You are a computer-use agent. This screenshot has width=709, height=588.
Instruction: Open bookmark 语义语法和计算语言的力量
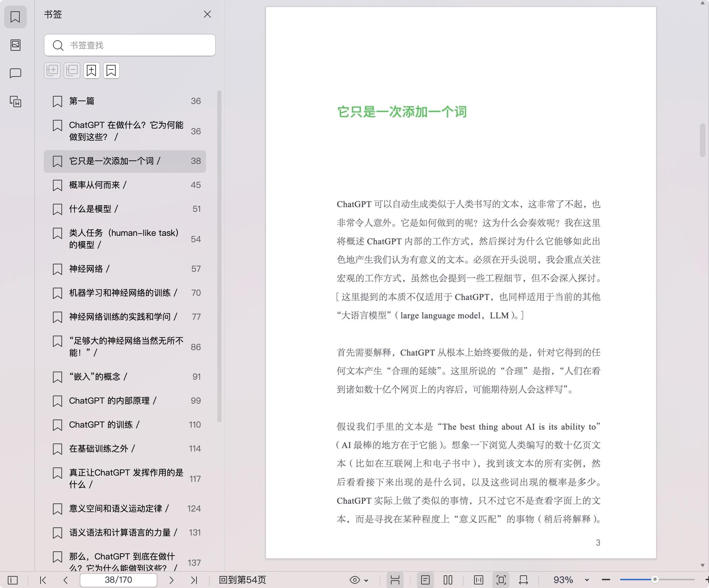click(125, 533)
